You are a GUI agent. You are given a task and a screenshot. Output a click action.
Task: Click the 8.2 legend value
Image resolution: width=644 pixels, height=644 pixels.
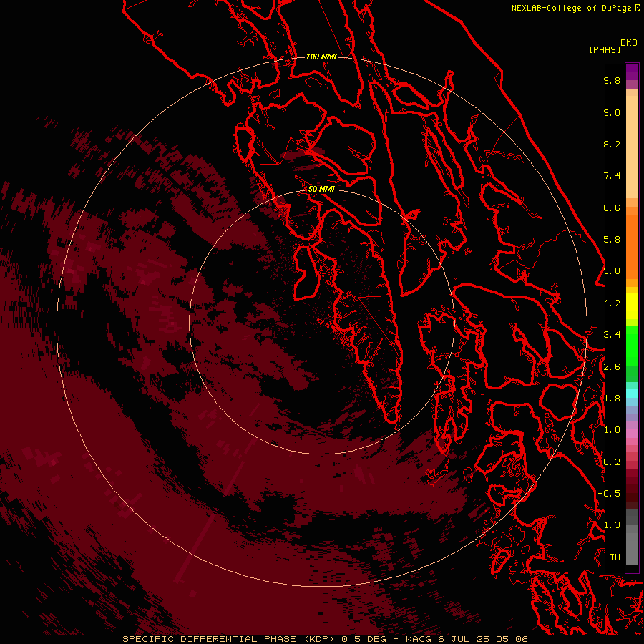[612, 144]
